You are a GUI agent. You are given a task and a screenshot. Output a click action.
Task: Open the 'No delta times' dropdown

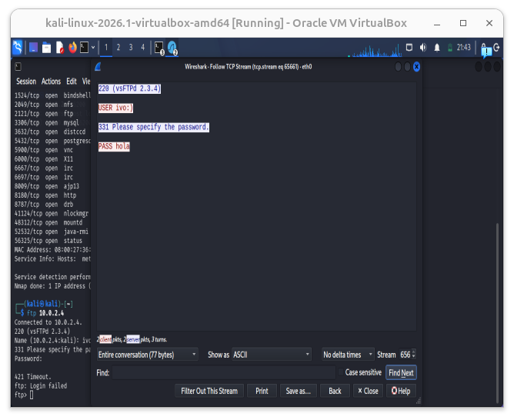coord(348,355)
